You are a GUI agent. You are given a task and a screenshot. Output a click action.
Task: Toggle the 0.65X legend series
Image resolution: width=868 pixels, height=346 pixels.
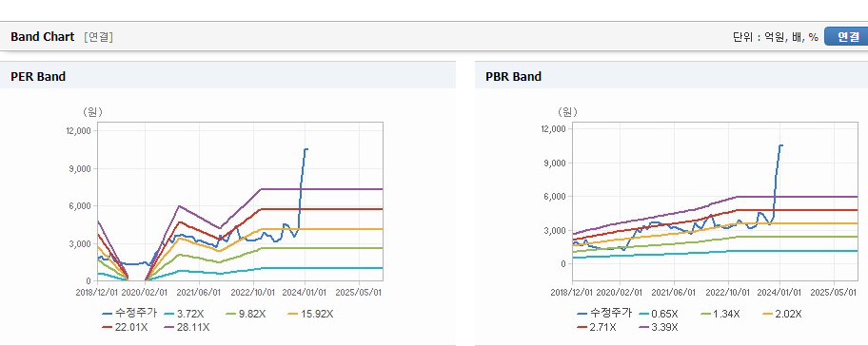(x=658, y=314)
